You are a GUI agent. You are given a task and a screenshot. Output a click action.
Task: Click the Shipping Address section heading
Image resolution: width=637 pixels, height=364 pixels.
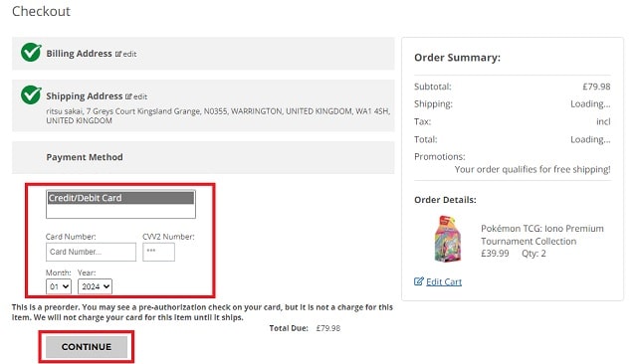click(x=84, y=96)
